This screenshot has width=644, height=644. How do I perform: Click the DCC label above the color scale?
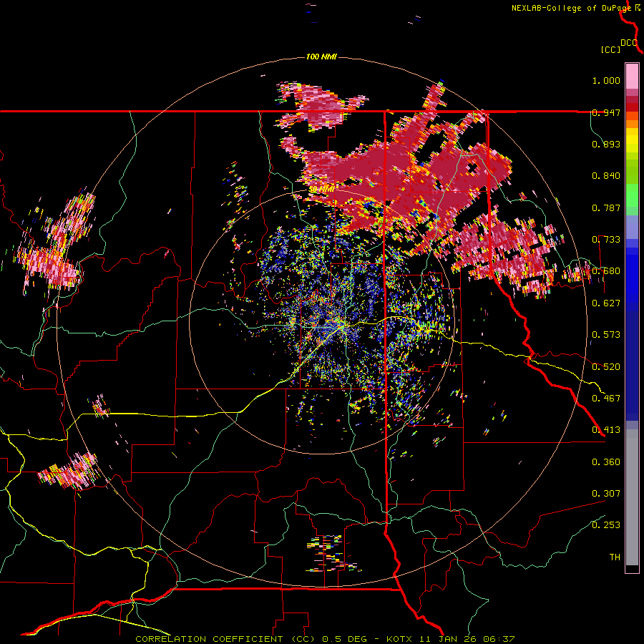pos(629,43)
